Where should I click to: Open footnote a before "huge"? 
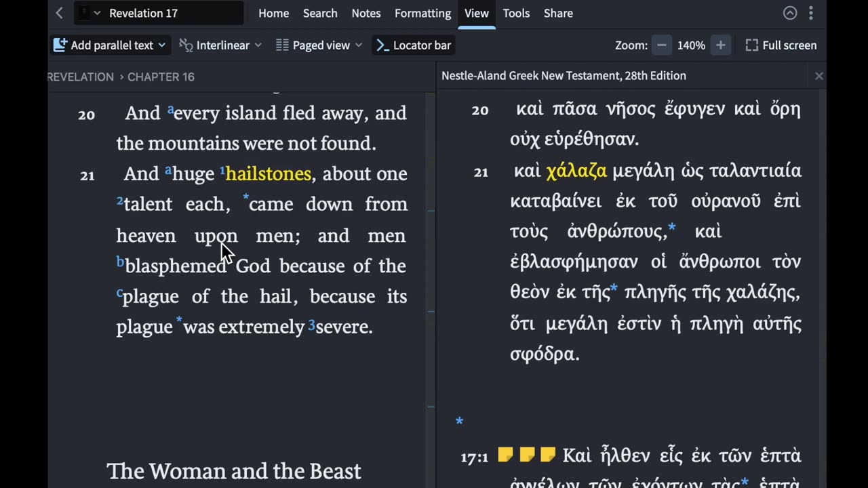coord(168,169)
